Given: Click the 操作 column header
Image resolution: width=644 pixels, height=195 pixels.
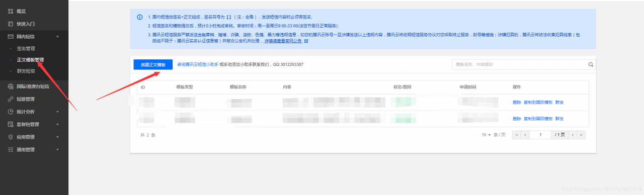Looking at the screenshot, I should 517,87.
